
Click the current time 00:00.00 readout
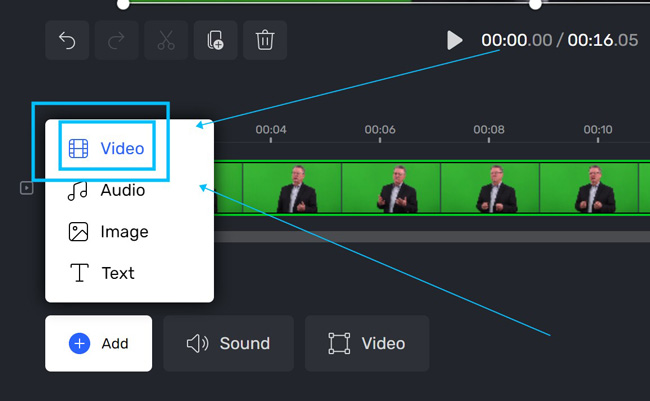click(x=517, y=40)
